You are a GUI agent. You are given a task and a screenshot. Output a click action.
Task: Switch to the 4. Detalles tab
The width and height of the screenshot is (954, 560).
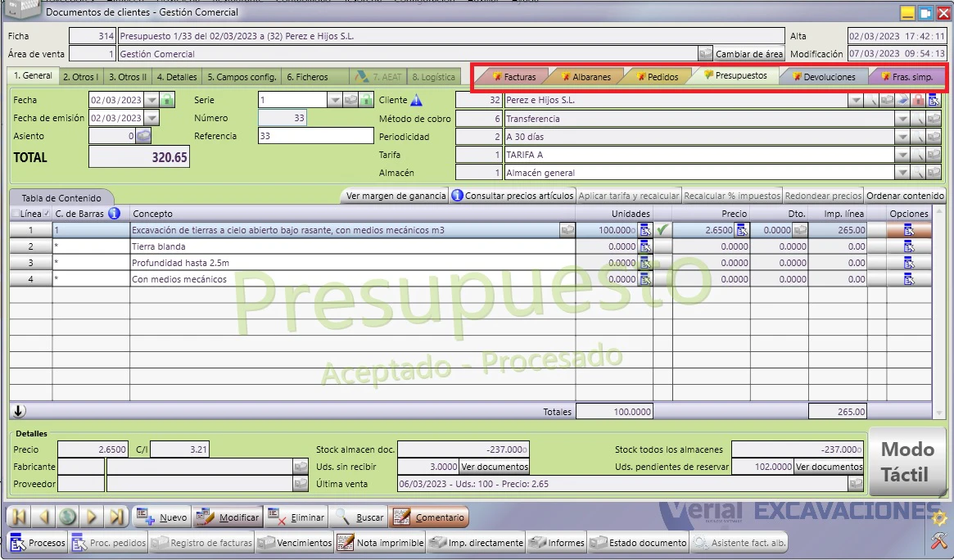click(177, 77)
